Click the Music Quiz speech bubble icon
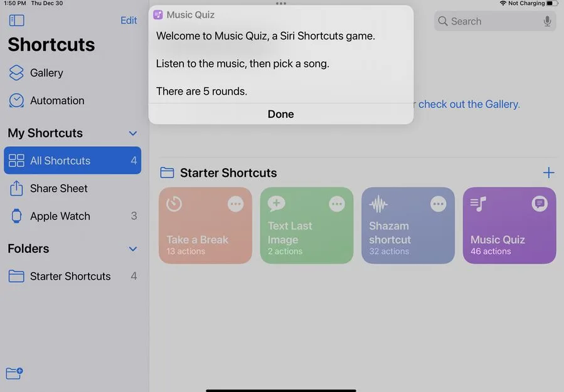 point(540,204)
